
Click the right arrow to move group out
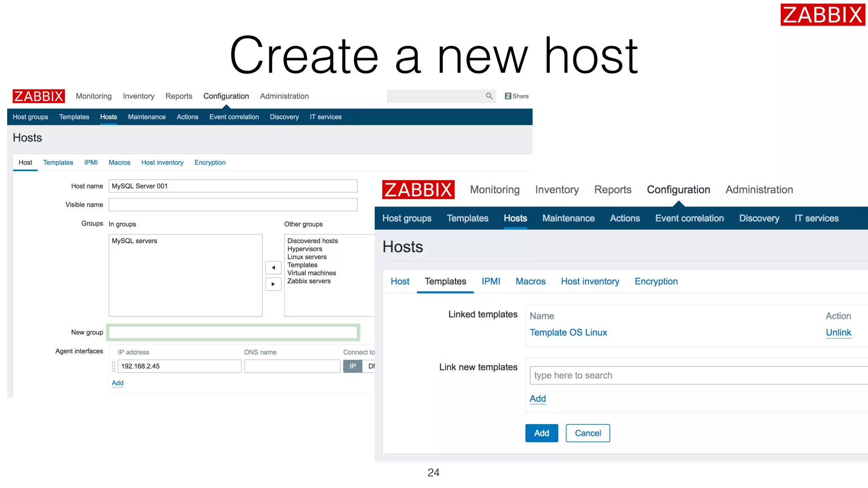point(273,284)
